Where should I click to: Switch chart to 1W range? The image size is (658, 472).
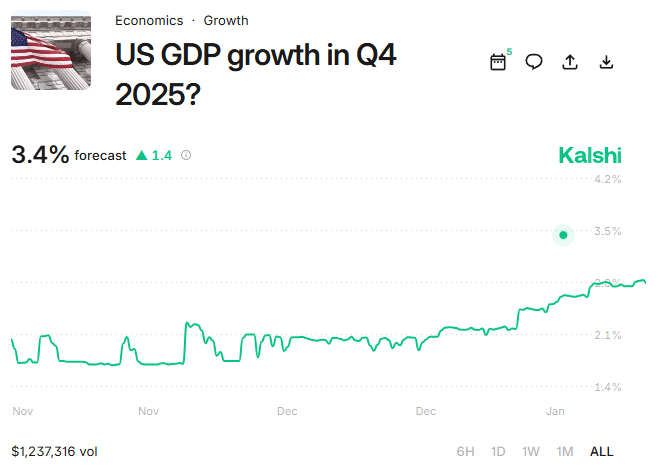(x=531, y=451)
